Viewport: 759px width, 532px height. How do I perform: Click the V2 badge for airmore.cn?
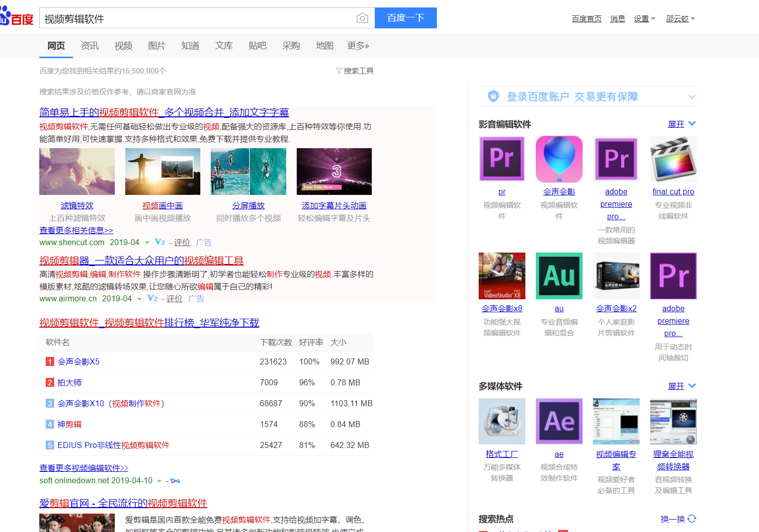[153, 298]
